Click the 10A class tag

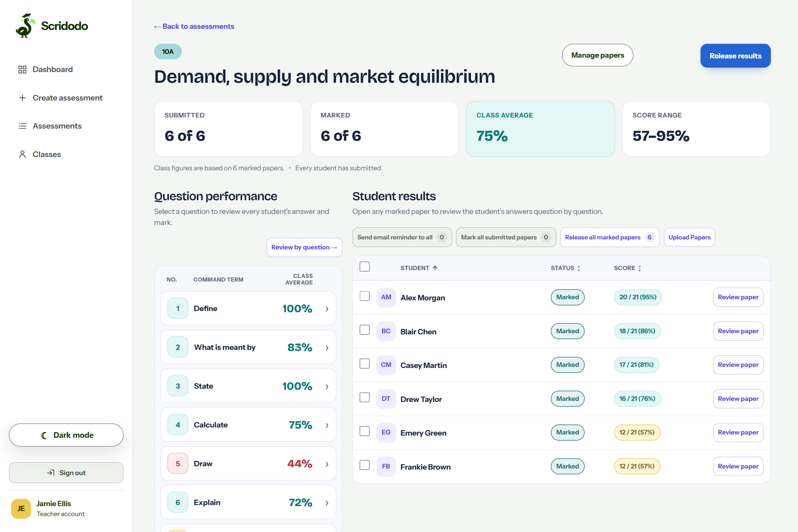(x=168, y=52)
